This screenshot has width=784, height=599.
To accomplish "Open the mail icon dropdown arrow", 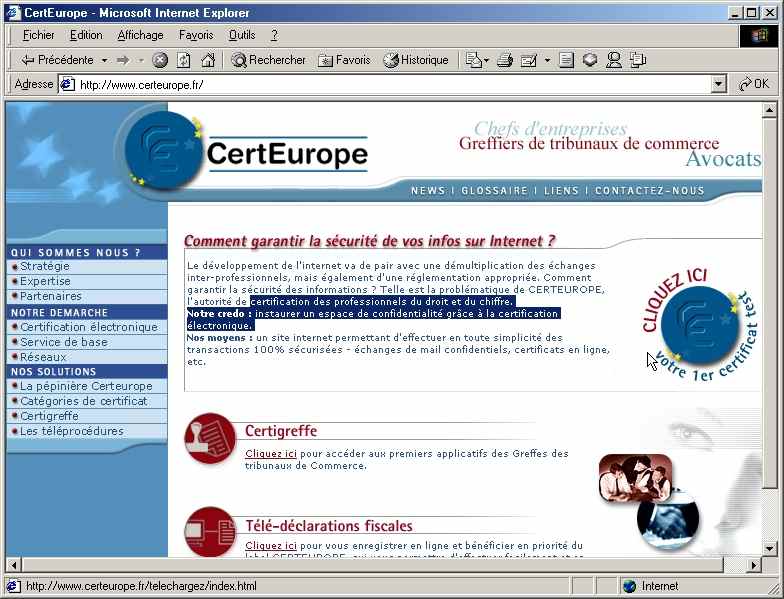I will click(x=486, y=60).
